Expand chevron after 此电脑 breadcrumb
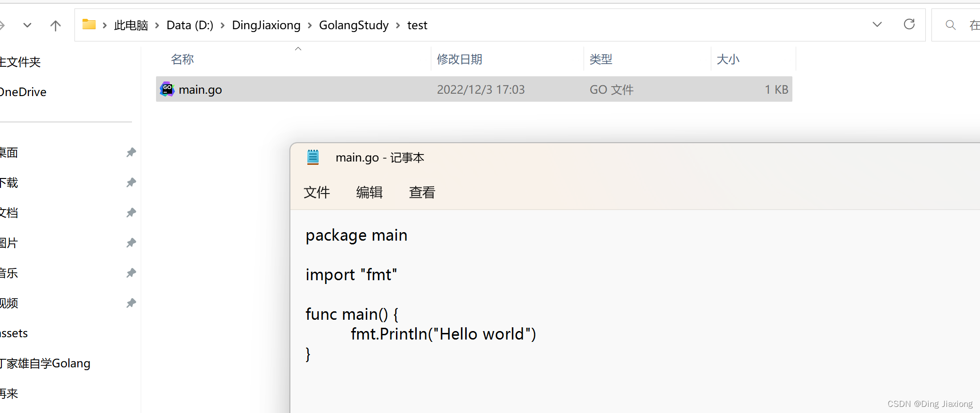Image resolution: width=980 pixels, height=413 pixels. [157, 25]
